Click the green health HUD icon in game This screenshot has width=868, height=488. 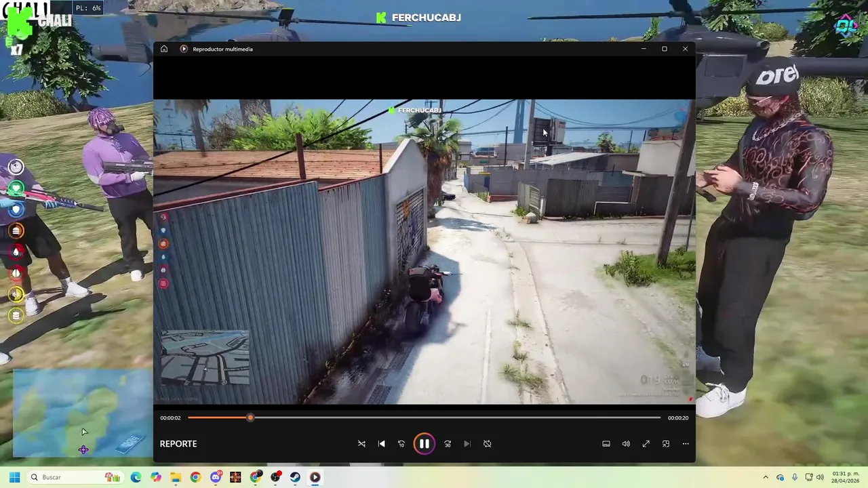[16, 188]
